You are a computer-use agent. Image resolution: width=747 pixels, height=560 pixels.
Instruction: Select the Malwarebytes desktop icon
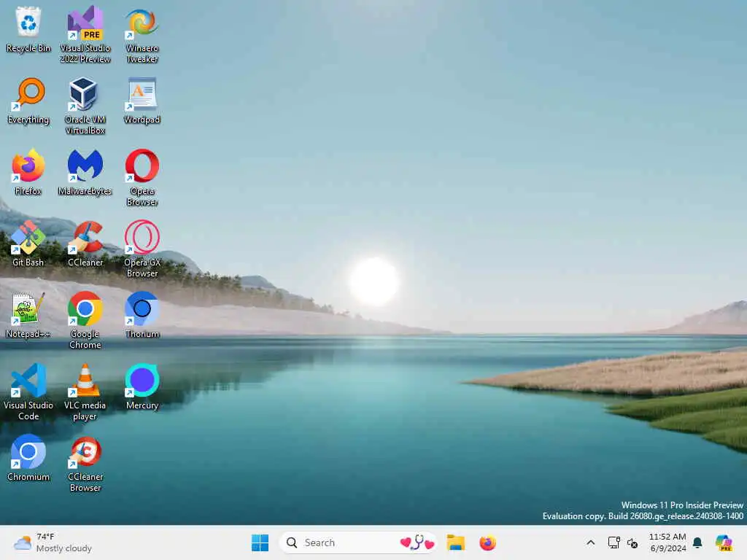click(x=85, y=172)
